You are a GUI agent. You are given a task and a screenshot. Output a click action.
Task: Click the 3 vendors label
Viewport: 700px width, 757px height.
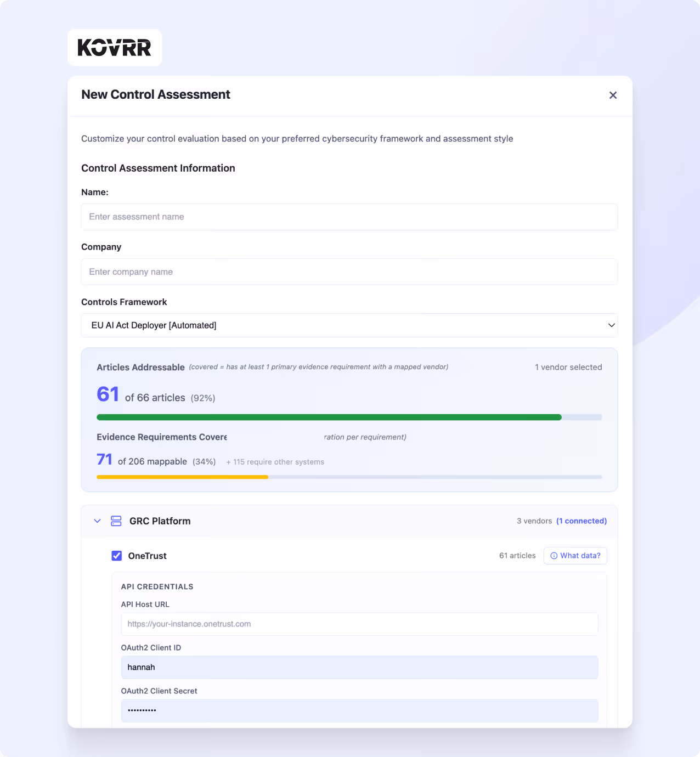click(x=534, y=521)
